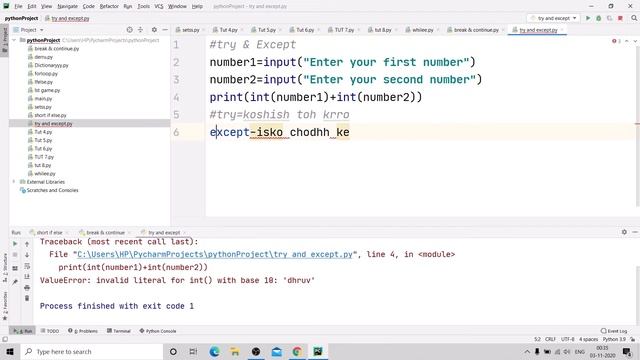The height and width of the screenshot is (360, 640).
Task: Collapse all in Project panel
Action: coord(140,30)
